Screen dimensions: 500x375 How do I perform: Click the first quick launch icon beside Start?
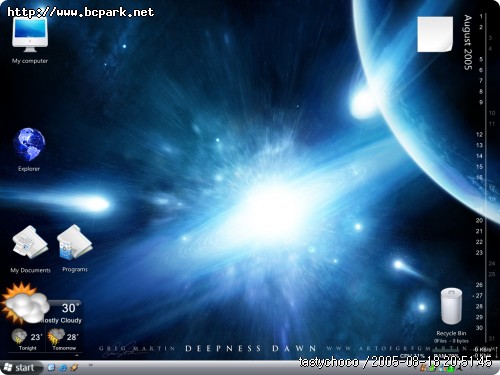(x=51, y=368)
